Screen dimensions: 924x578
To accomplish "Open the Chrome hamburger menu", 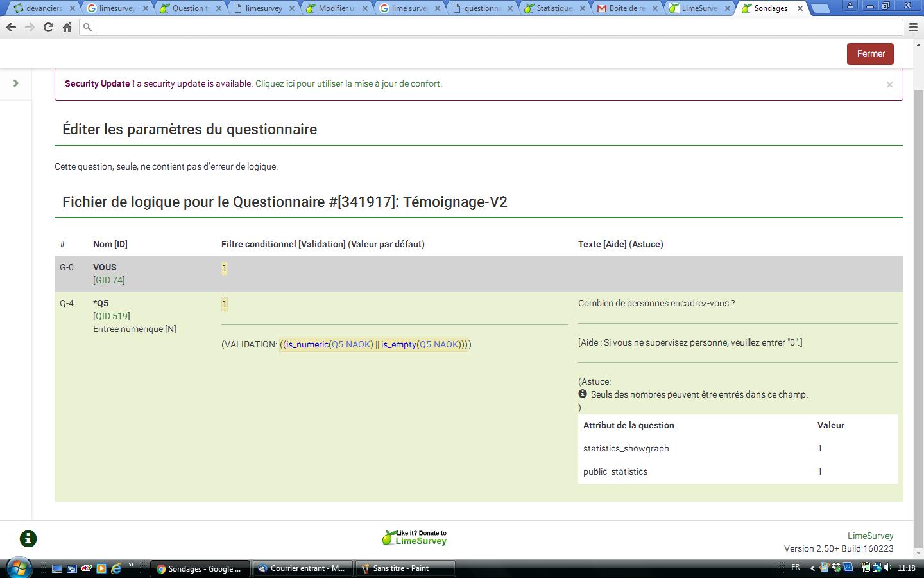I will (913, 27).
